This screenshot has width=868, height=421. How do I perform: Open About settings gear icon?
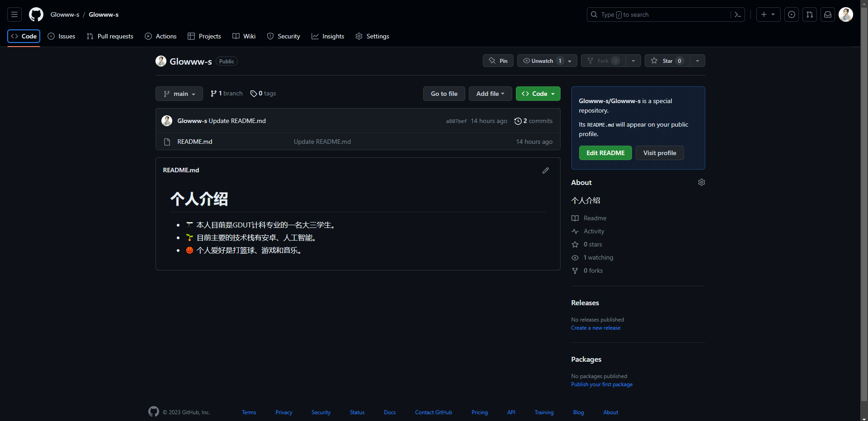pyautogui.click(x=702, y=182)
